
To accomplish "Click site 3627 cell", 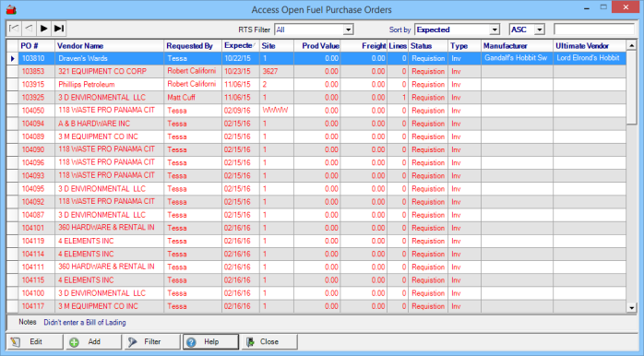I will [x=277, y=71].
